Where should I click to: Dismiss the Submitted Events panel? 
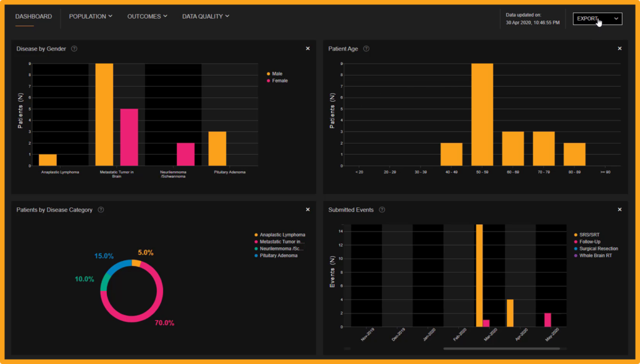[619, 210]
